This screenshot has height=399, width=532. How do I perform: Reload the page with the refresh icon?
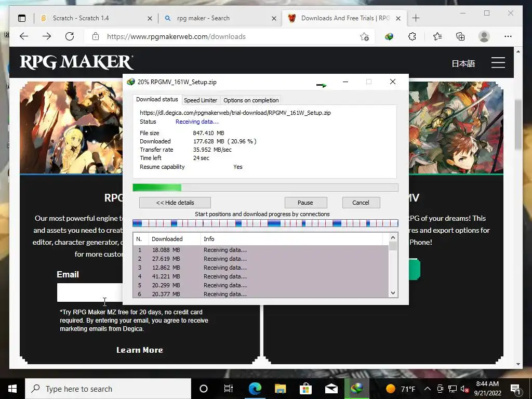[70, 36]
